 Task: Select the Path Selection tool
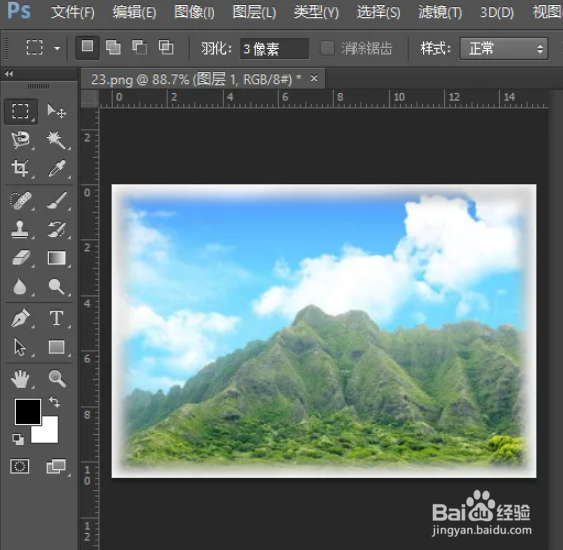[20, 347]
